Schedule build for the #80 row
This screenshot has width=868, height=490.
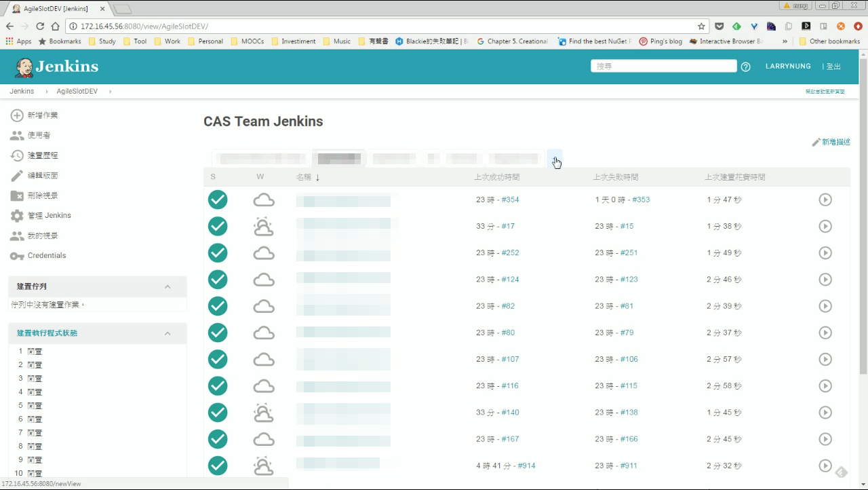825,333
